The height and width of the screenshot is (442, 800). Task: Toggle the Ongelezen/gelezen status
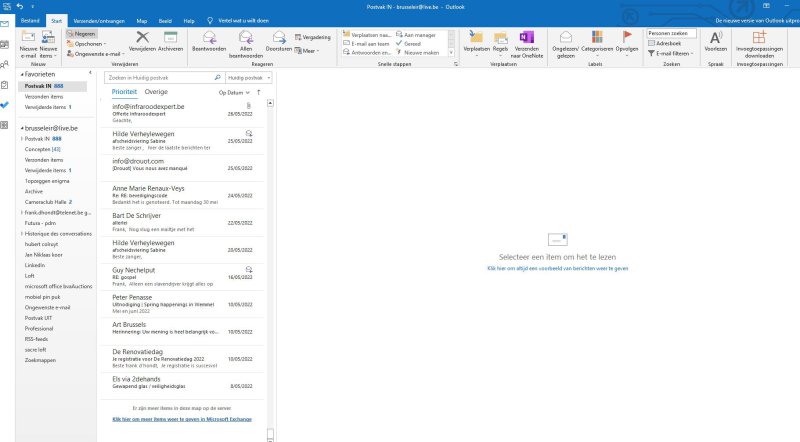point(566,40)
